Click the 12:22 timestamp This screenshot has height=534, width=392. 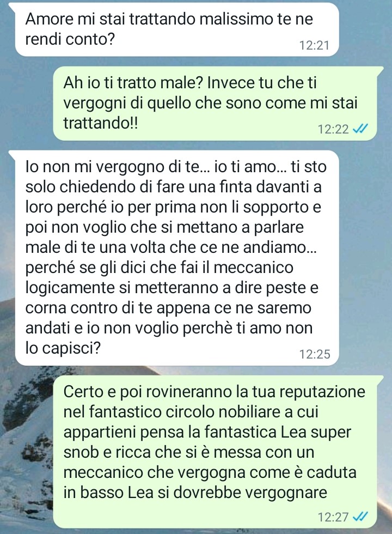[333, 129]
